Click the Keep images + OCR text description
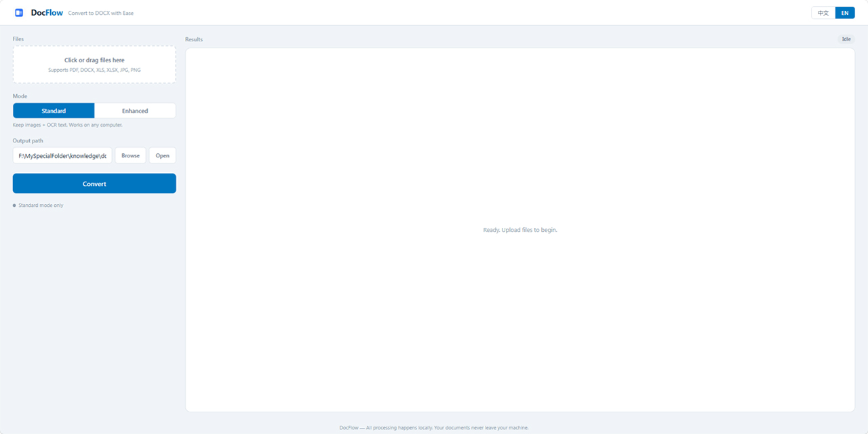 (x=68, y=125)
